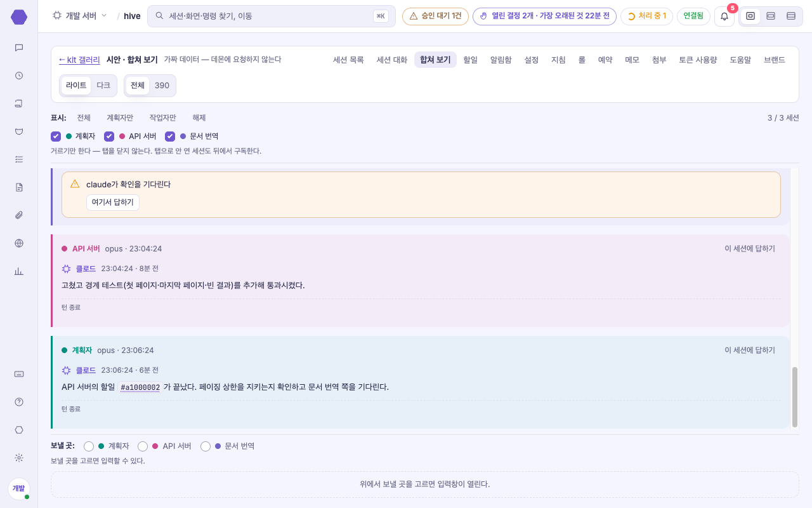Image resolution: width=812 pixels, height=508 pixels.
Task: Expand the 개발 서버 dropdown
Action: (81, 16)
